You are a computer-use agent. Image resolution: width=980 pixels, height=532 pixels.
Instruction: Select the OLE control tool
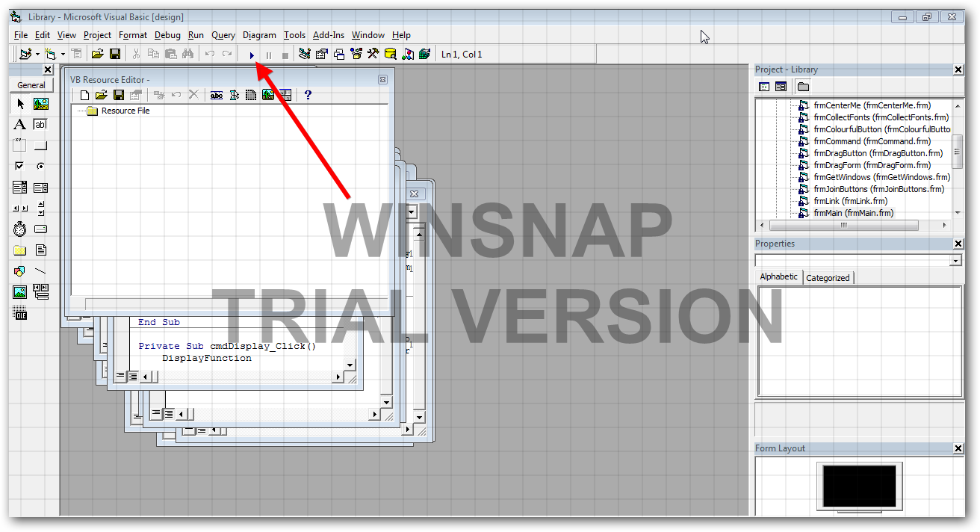pyautogui.click(x=19, y=313)
